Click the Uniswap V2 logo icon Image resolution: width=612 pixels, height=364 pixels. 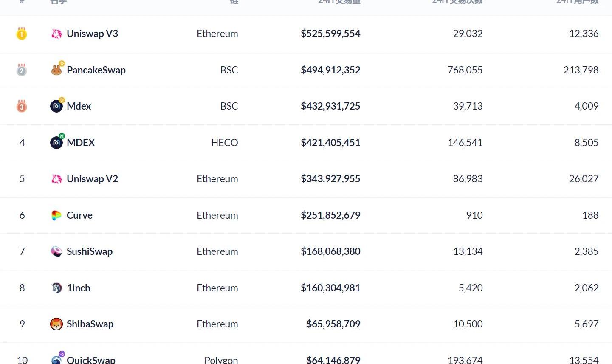pos(56,179)
